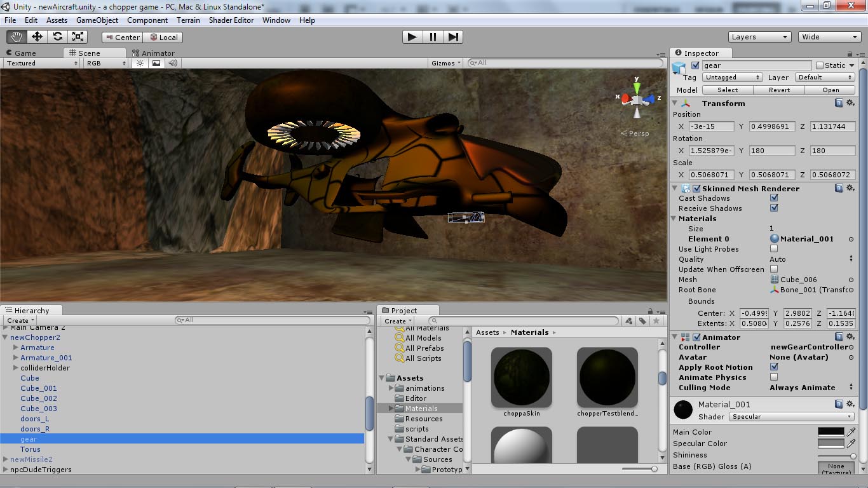Toggle scene audio speaker icon
The width and height of the screenshot is (868, 488).
(x=172, y=63)
